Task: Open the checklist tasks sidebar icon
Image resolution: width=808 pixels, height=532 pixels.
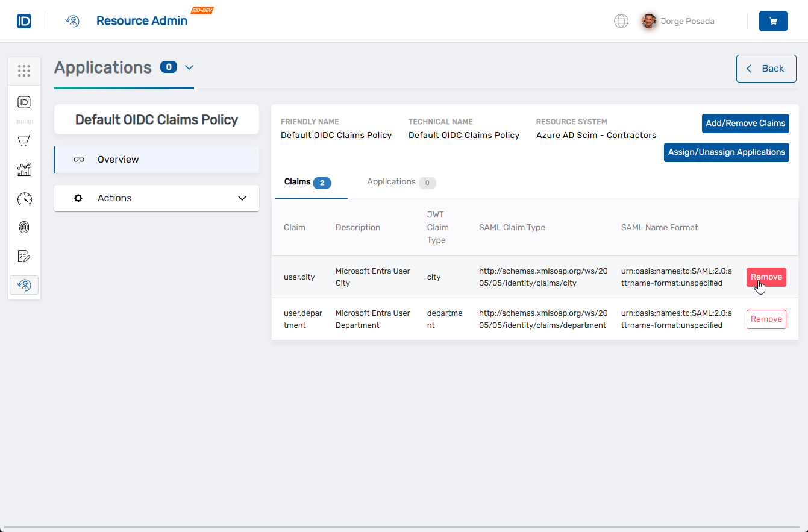Action: [24, 256]
